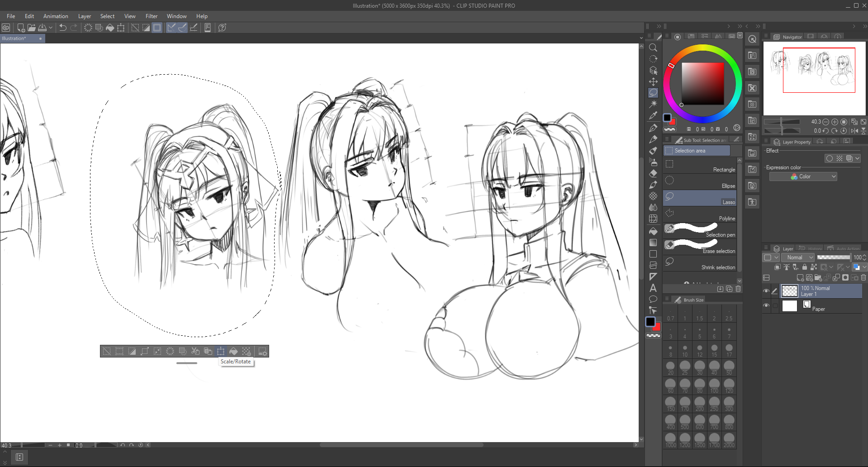Image resolution: width=868 pixels, height=467 pixels.
Task: Select the Operation object tool
Action: click(653, 70)
